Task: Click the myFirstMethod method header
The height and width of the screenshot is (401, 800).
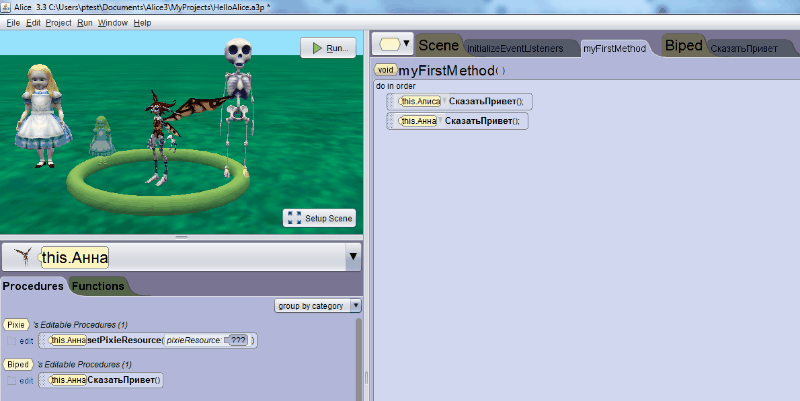Action: tap(446, 71)
